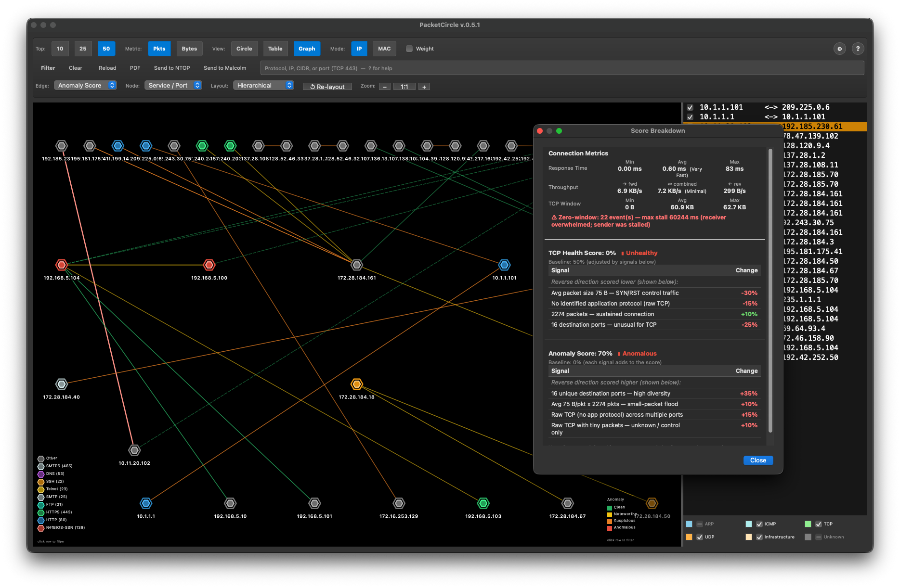This screenshot has width=900, height=588.
Task: Select the 192.168.5.10 node
Action: click(230, 503)
